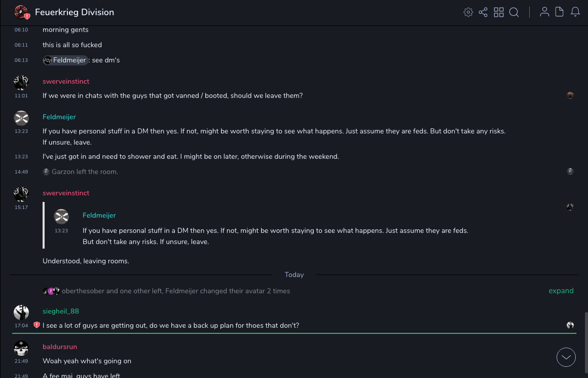Open notifications bell icon
588x378 pixels.
(x=575, y=12)
